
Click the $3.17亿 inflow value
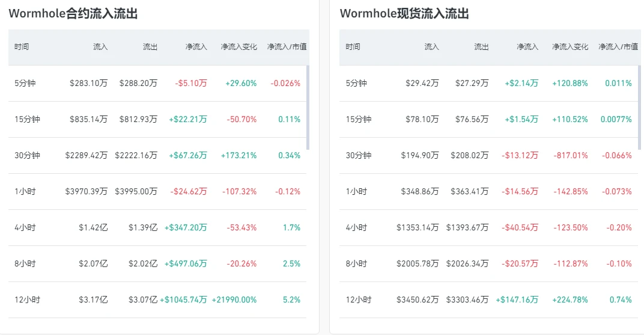coord(93,300)
